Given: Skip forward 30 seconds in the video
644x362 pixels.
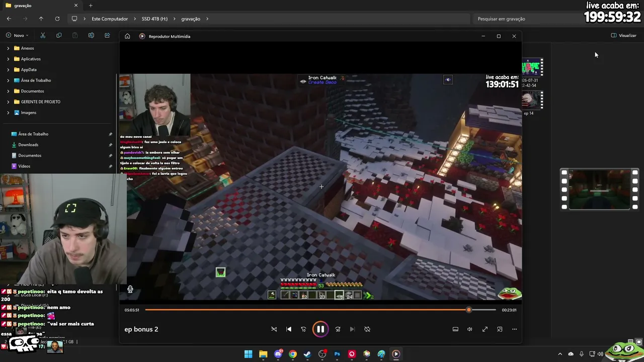Looking at the screenshot, I should point(338,329).
